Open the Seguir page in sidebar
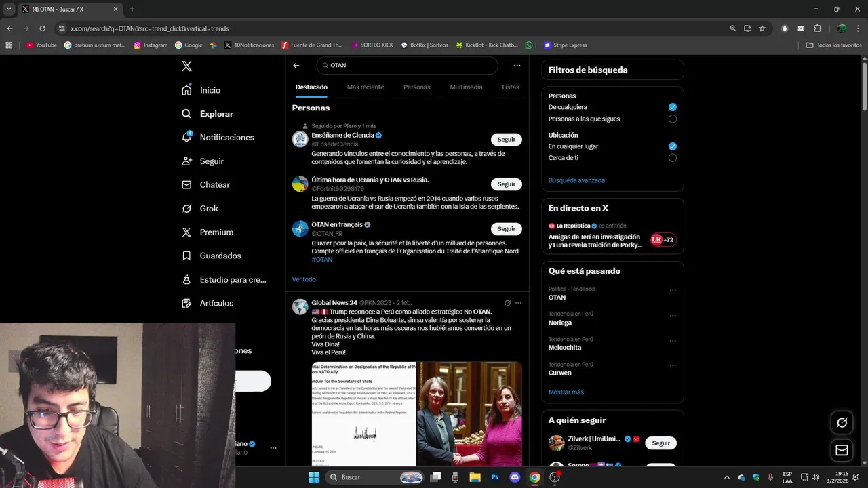Viewport: 868px width, 488px height. pyautogui.click(x=203, y=161)
